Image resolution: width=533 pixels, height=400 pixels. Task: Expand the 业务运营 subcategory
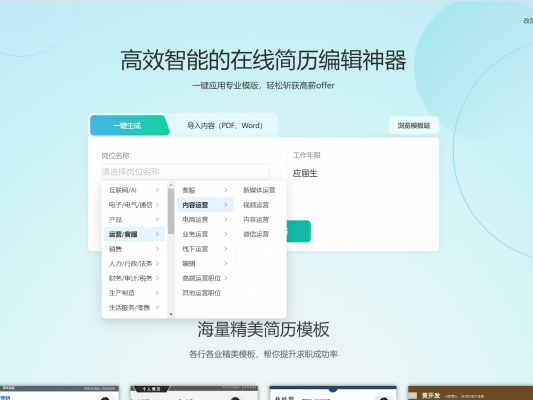205,234
